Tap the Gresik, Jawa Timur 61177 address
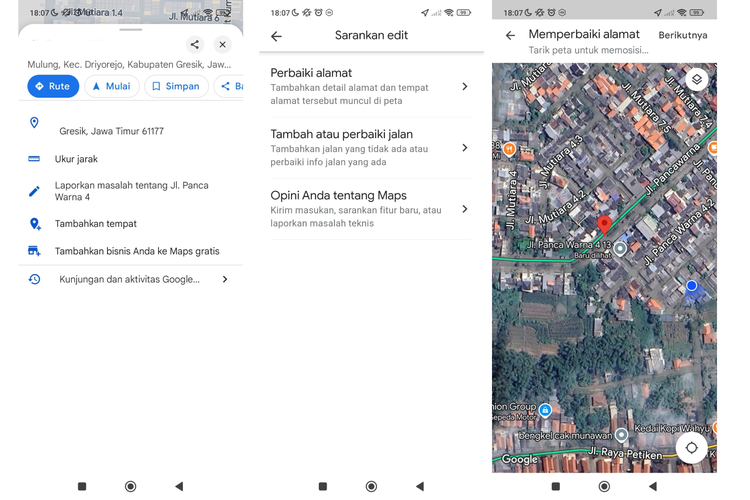Screen dimensions: 750x500 click(111, 131)
